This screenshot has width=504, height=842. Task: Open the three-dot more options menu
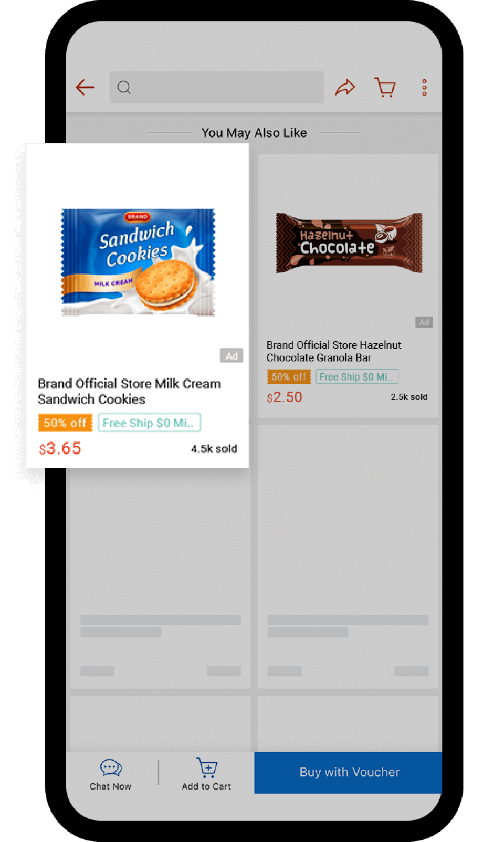(424, 88)
